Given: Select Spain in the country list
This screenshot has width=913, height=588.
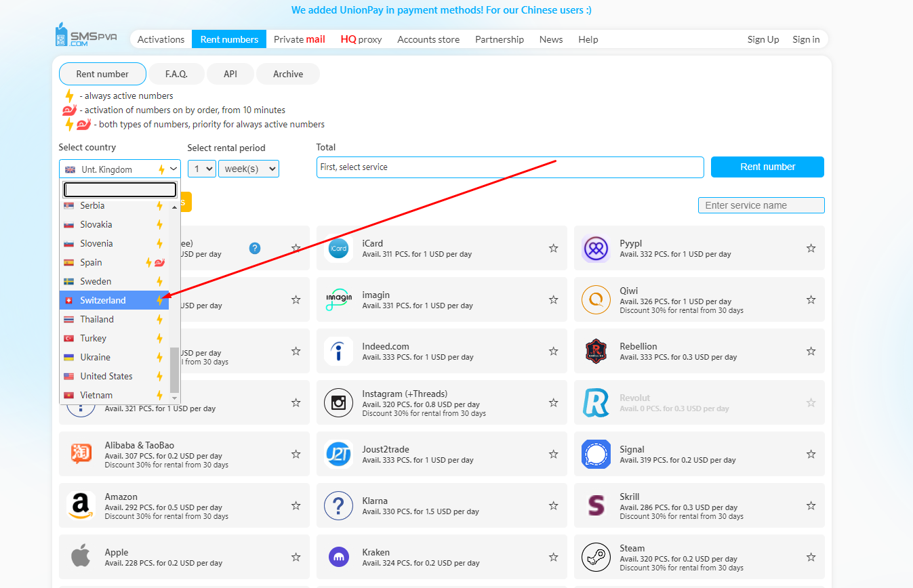Looking at the screenshot, I should click(x=114, y=262).
